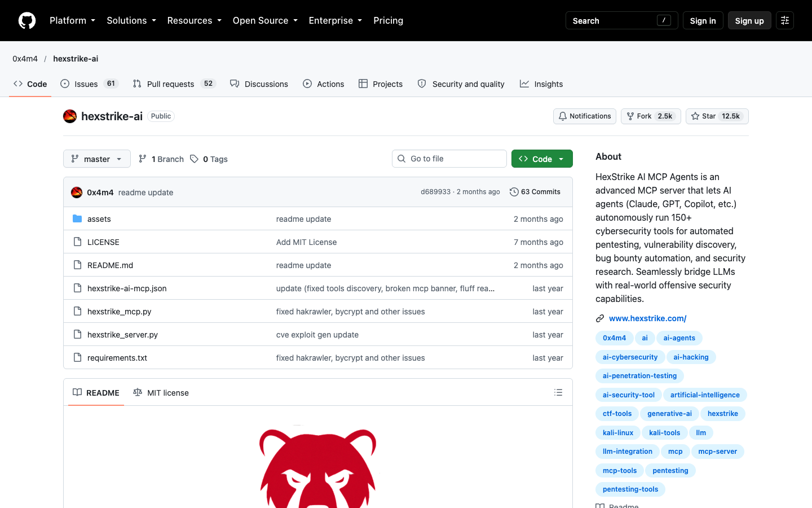Image resolution: width=812 pixels, height=508 pixels.
Task: Open the Issues tab
Action: 89,84
